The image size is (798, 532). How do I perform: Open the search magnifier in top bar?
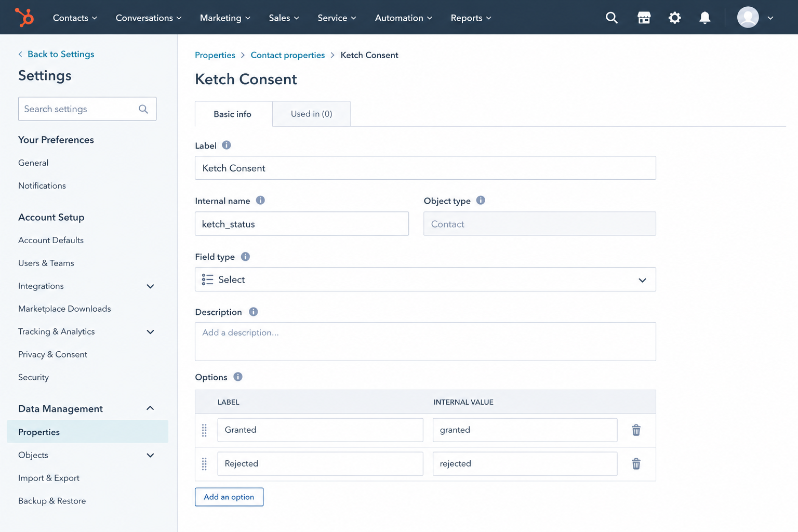click(x=611, y=18)
